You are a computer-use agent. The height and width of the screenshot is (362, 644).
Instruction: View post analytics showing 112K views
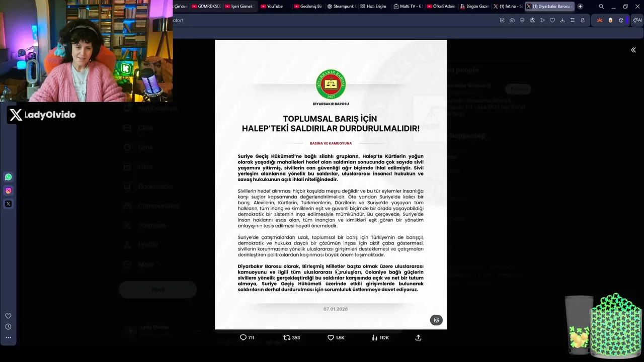[x=380, y=338]
